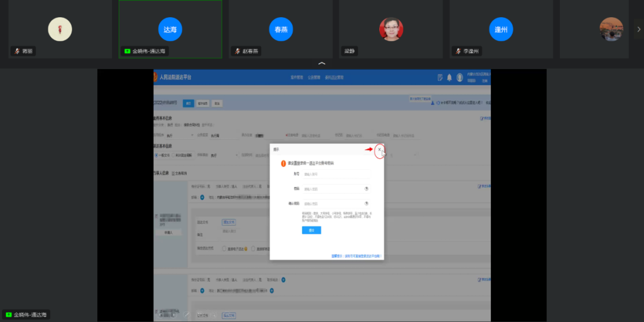The height and width of the screenshot is (322, 644).
Task: Click the blue 确定 button beside case number
Action: click(188, 104)
